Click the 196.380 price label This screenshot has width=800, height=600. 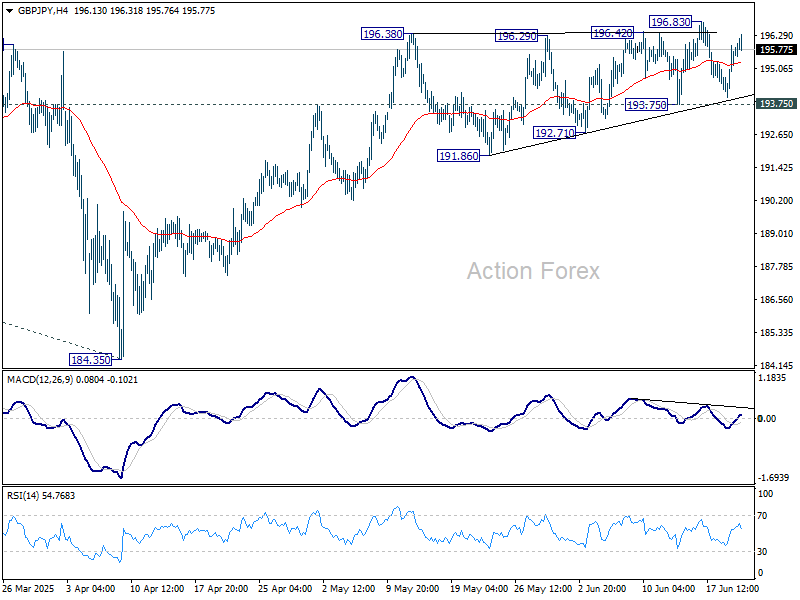tap(382, 34)
